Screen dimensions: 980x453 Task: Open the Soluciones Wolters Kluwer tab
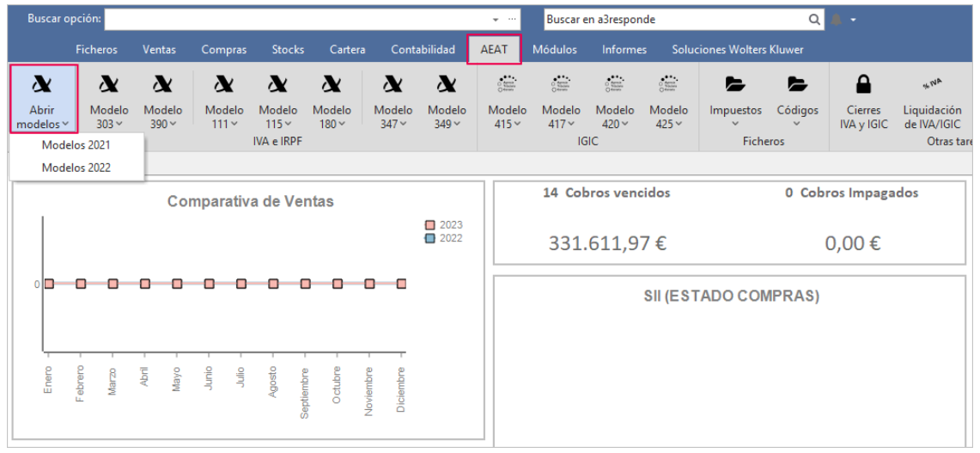click(737, 50)
